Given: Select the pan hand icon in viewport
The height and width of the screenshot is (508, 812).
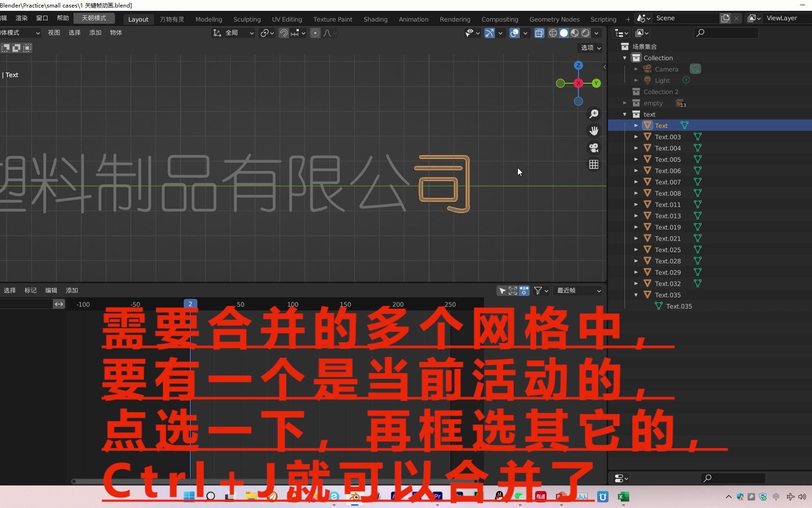Looking at the screenshot, I should (x=593, y=130).
